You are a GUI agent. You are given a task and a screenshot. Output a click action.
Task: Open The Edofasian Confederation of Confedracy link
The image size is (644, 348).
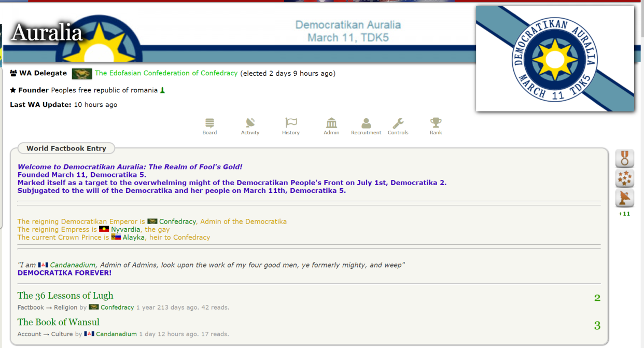166,73
